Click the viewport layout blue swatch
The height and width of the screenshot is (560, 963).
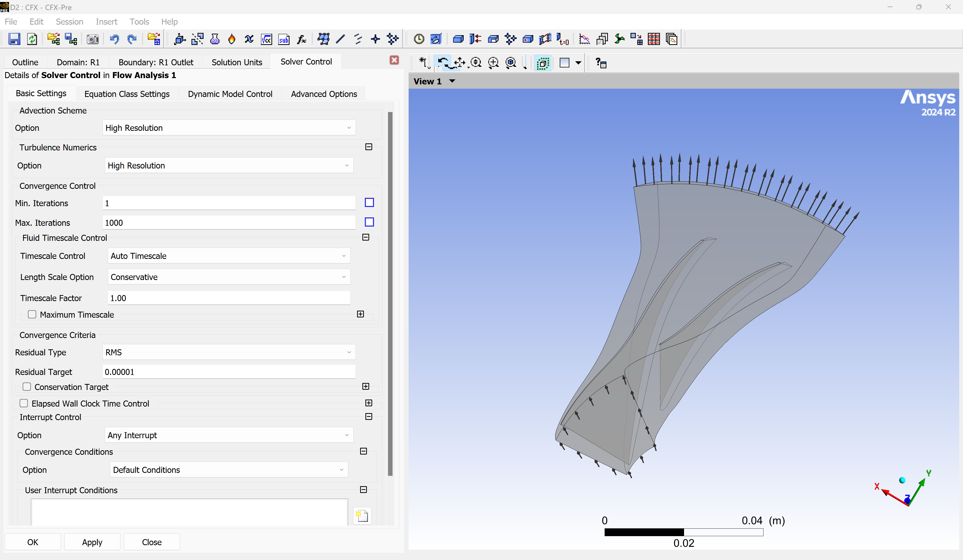tap(564, 63)
